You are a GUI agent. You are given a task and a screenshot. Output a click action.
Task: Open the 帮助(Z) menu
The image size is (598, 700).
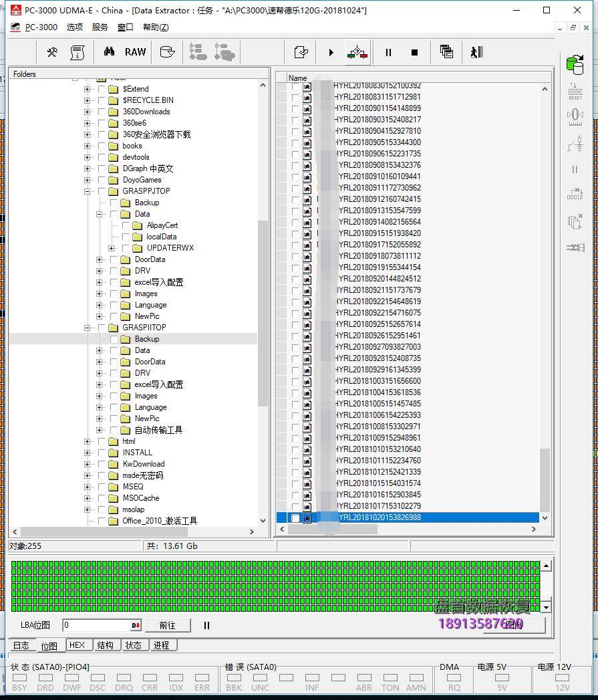(156, 27)
